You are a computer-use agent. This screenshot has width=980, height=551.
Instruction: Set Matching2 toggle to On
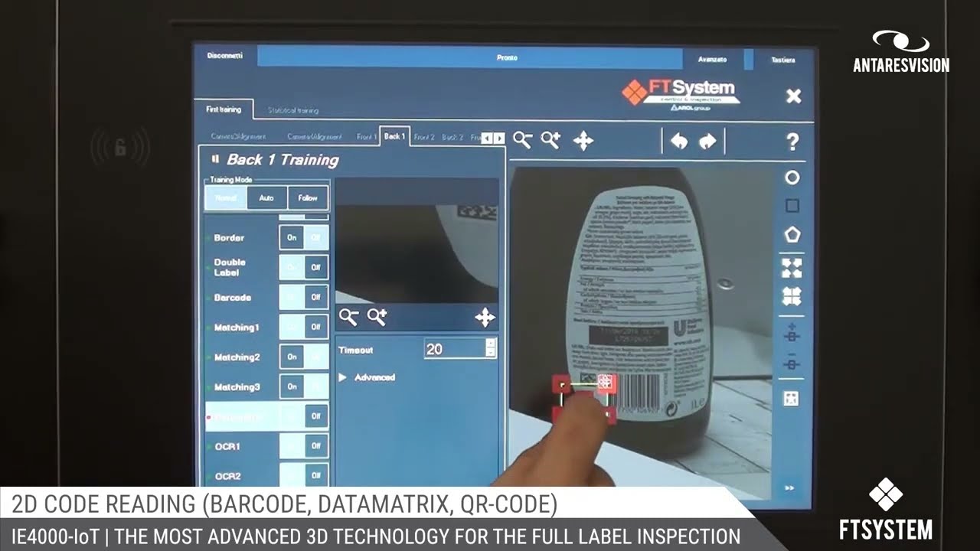point(292,357)
